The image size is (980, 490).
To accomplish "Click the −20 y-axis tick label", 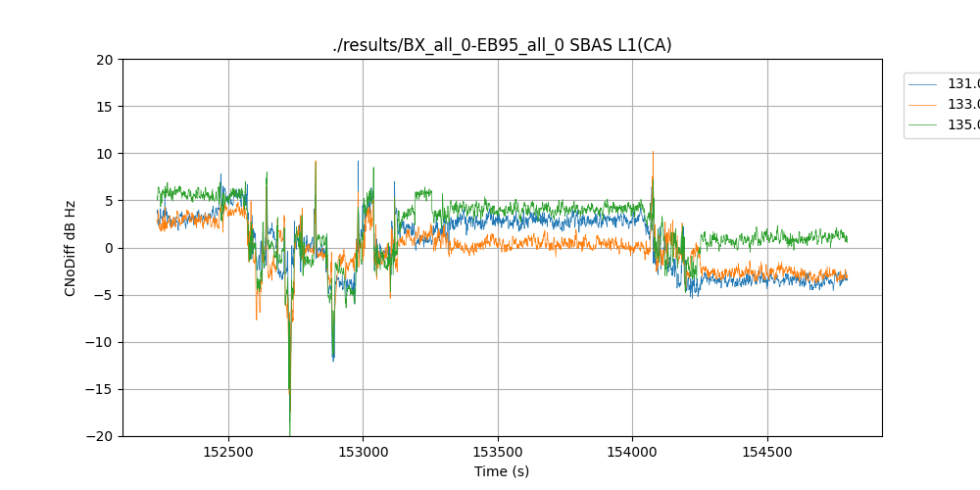I will point(101,436).
